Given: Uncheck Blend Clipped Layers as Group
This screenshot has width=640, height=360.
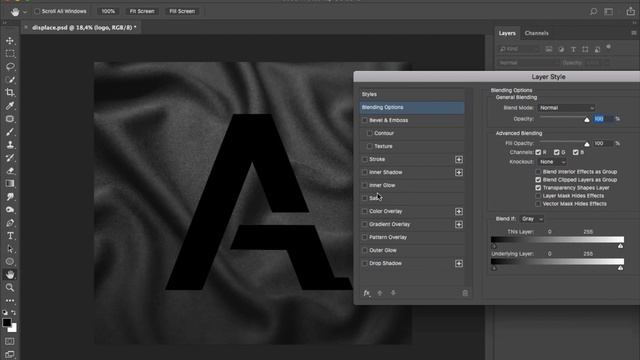Looking at the screenshot, I should (538, 180).
